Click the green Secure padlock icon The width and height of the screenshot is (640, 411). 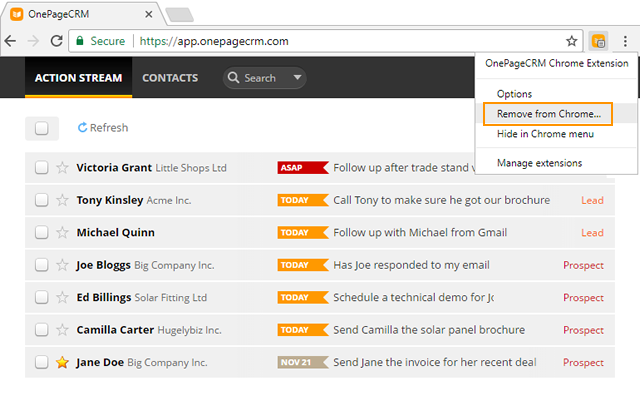pyautogui.click(x=80, y=40)
